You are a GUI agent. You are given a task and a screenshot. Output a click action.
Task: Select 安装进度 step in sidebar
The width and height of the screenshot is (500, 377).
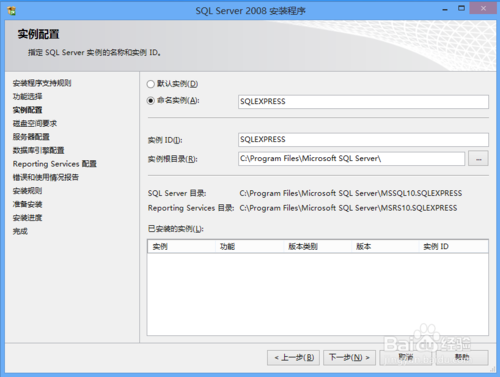[x=28, y=218]
